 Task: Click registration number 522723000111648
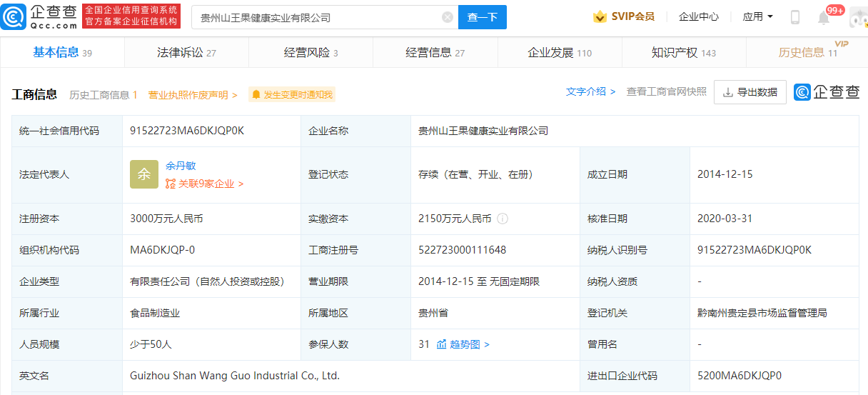point(463,250)
